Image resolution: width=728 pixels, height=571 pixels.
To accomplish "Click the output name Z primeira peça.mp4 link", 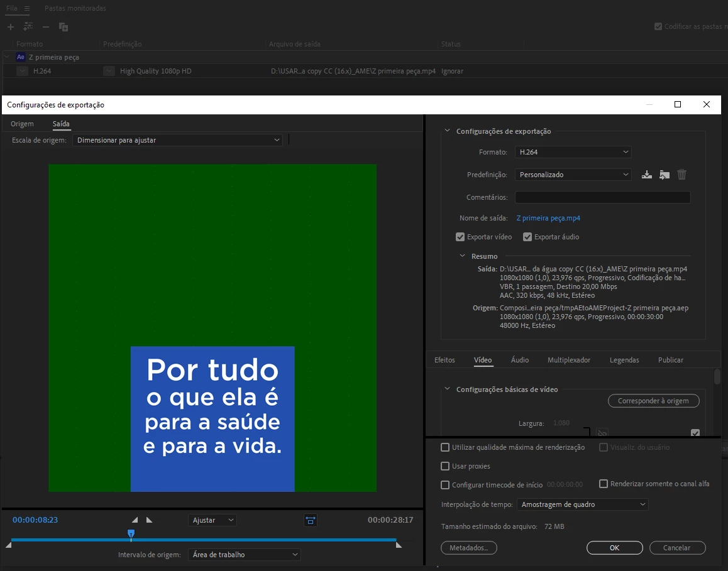I will point(548,218).
